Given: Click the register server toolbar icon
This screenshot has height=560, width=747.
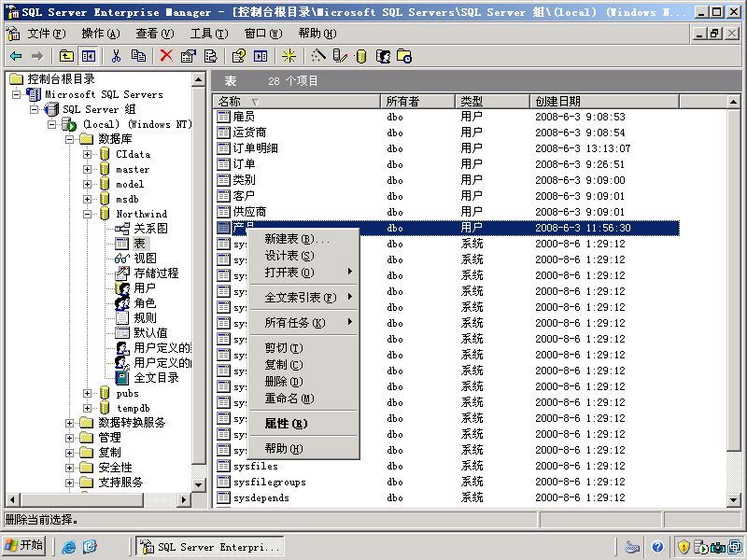Looking at the screenshot, I should pos(340,56).
